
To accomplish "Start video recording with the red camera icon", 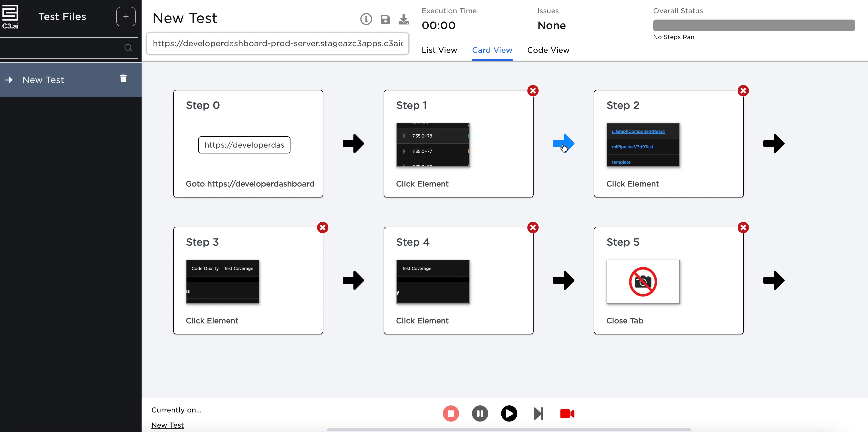I will coord(567,413).
